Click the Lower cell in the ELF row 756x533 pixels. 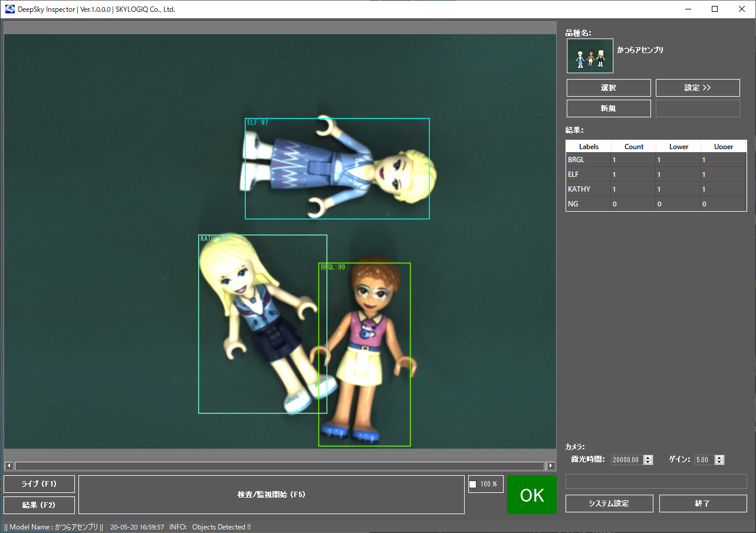click(679, 175)
